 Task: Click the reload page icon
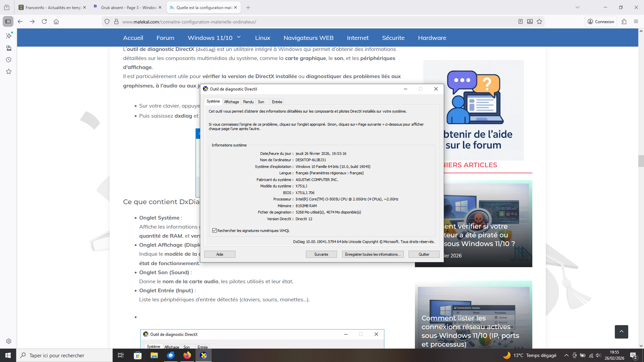point(44,21)
